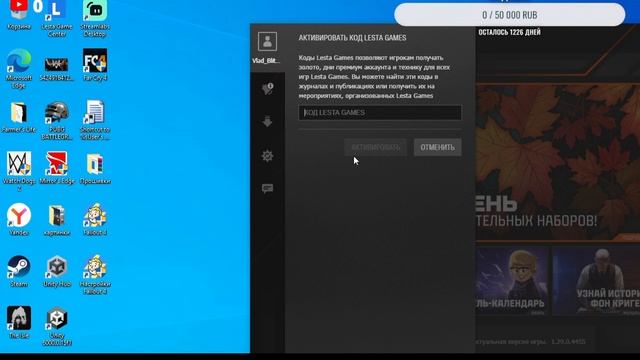The width and height of the screenshot is (640, 360).
Task: Select the Fallout 4 desktop shortcut
Action: point(95,220)
